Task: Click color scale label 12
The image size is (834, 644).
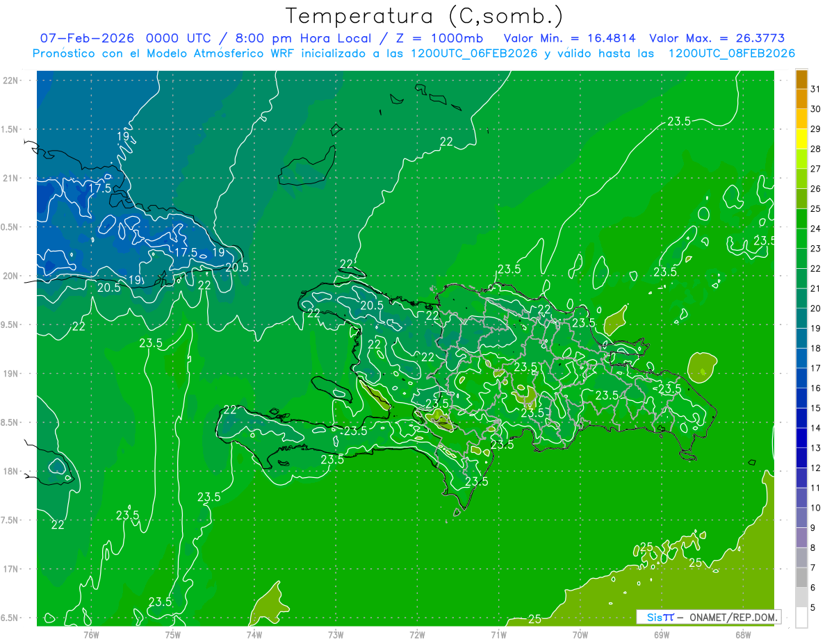Action: pyautogui.click(x=815, y=468)
